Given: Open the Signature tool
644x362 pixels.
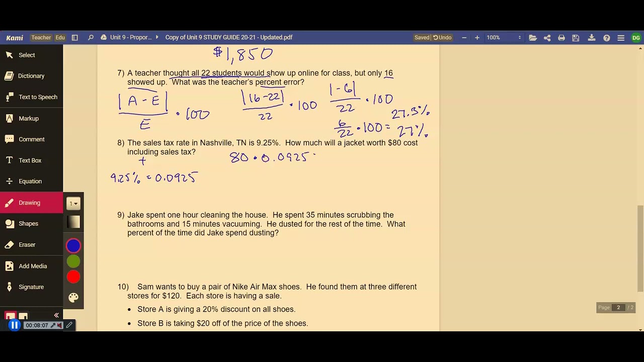Looking at the screenshot, I should (x=31, y=287).
